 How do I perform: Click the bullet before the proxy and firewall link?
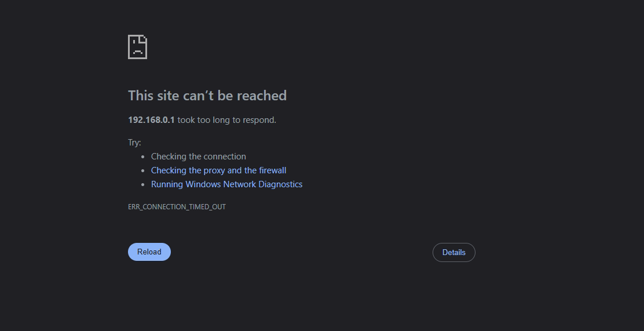(143, 170)
